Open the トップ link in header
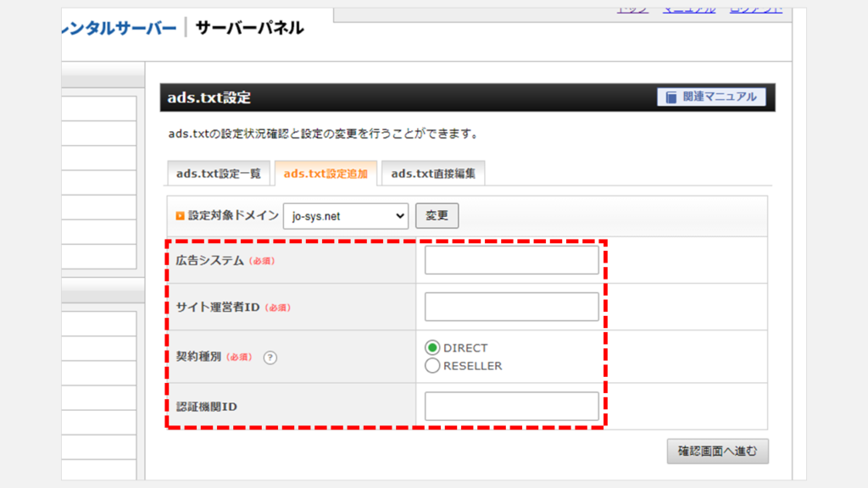 tap(632, 10)
